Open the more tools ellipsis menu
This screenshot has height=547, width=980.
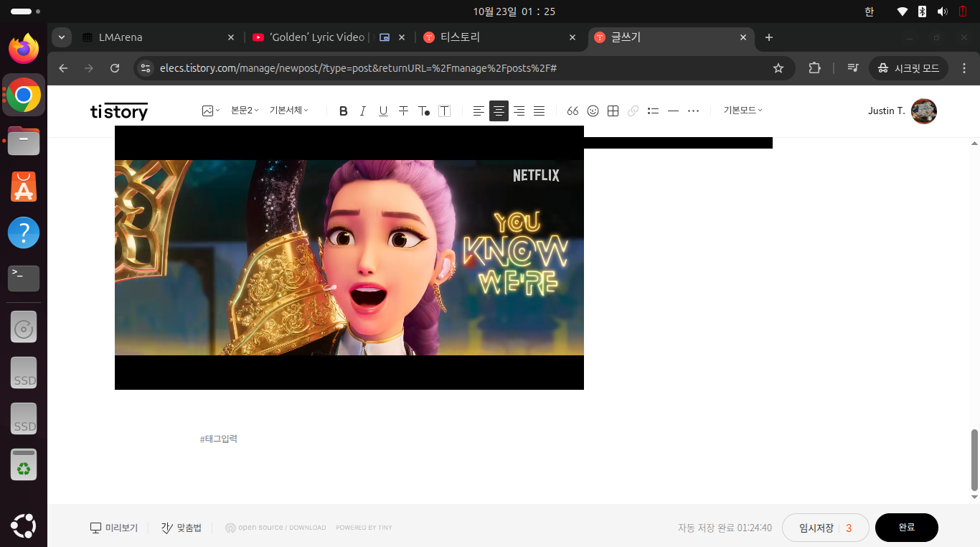click(x=693, y=111)
